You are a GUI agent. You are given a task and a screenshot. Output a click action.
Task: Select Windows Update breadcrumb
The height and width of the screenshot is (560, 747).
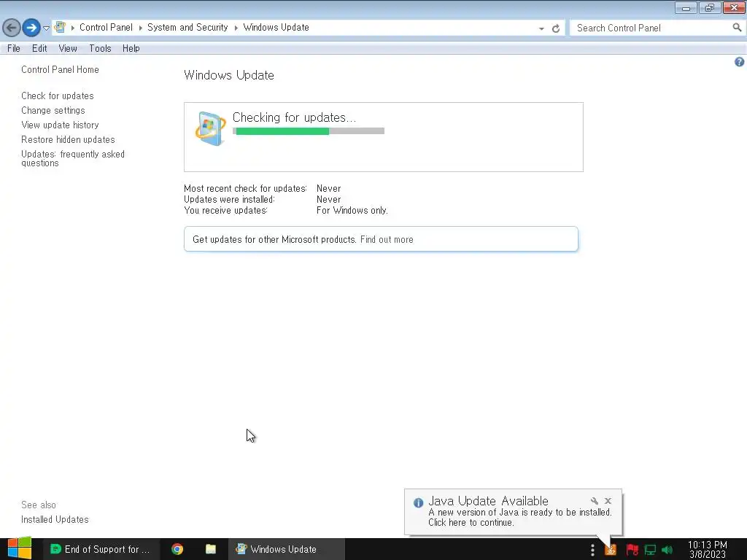(x=276, y=28)
